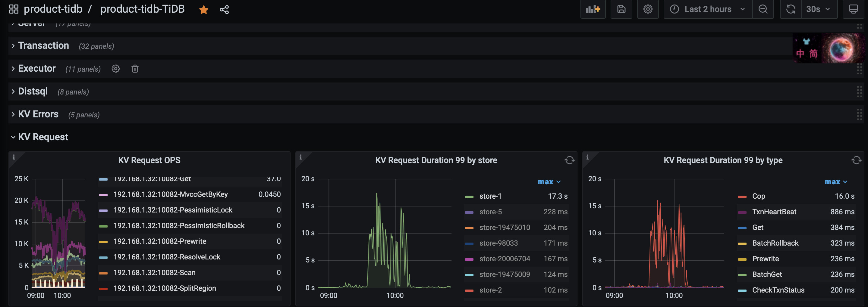
Task: Open the Executor row settings gear
Action: [115, 69]
